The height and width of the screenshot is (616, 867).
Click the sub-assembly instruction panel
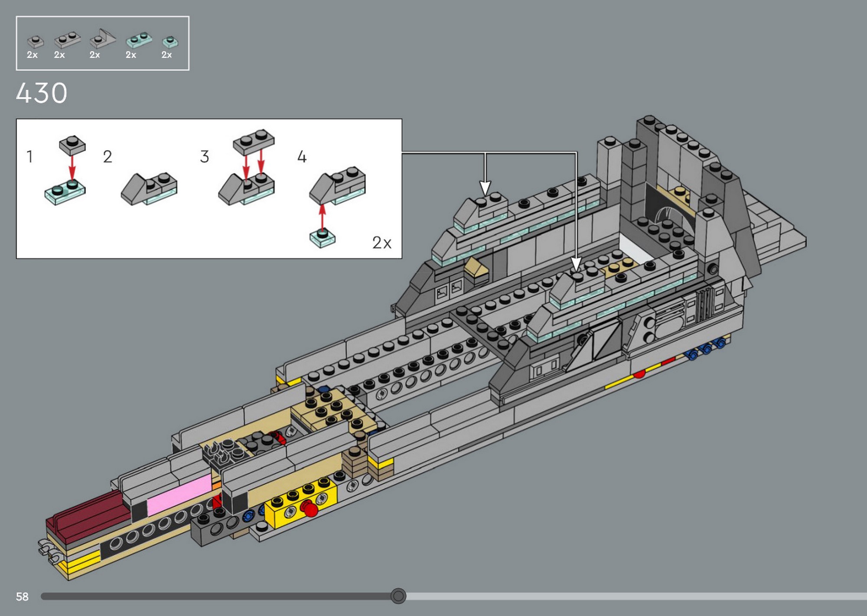click(209, 189)
